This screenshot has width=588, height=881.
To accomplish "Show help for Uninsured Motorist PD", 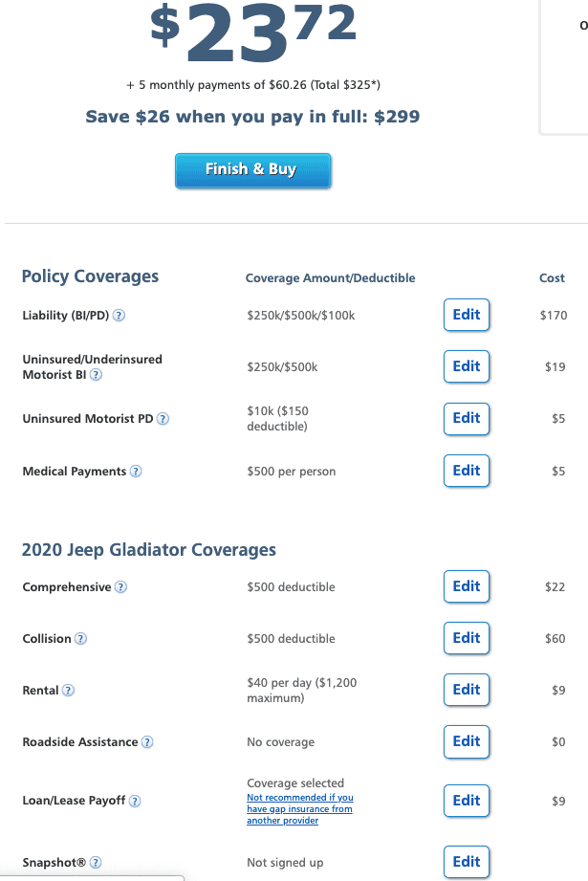I will pos(163,419).
